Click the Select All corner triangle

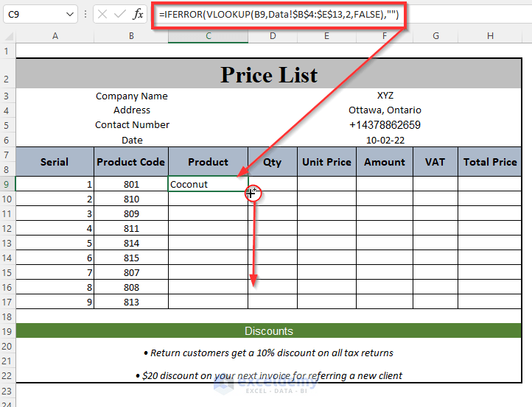8,36
